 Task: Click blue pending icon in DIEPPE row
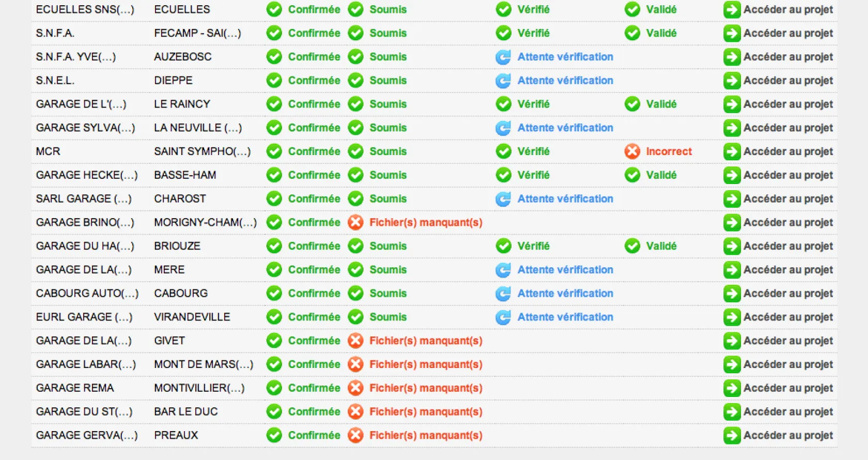pyautogui.click(x=503, y=81)
